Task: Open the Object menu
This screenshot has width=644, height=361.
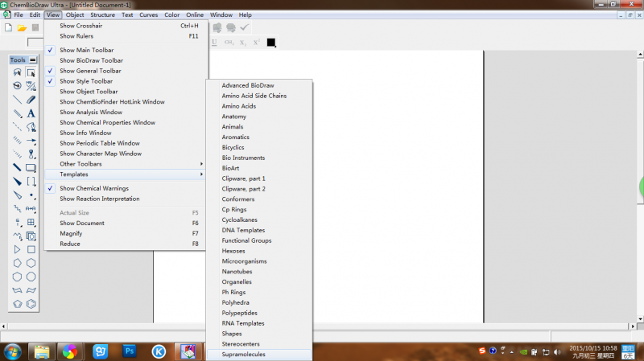Action: [x=75, y=14]
